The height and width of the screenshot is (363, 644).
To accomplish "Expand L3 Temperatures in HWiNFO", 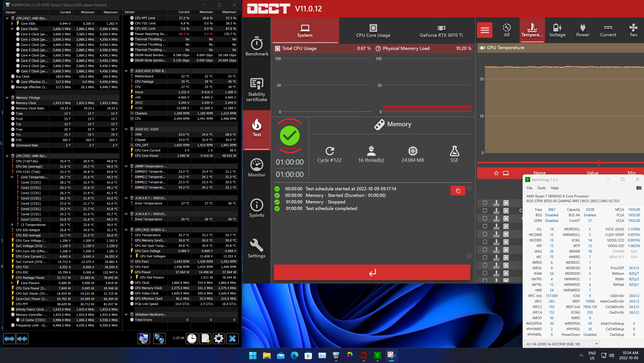I will (x=12, y=225).
